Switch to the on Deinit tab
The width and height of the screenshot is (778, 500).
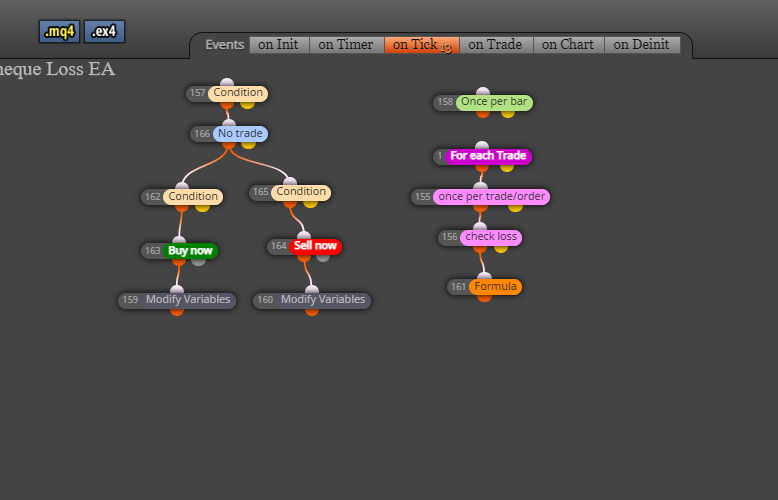pyautogui.click(x=642, y=45)
